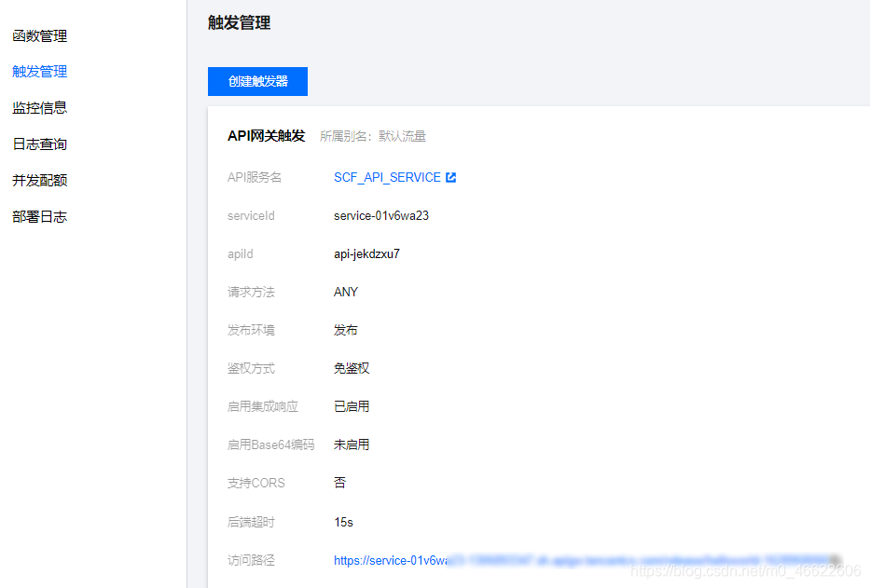Click the ANY request method value

(346, 292)
